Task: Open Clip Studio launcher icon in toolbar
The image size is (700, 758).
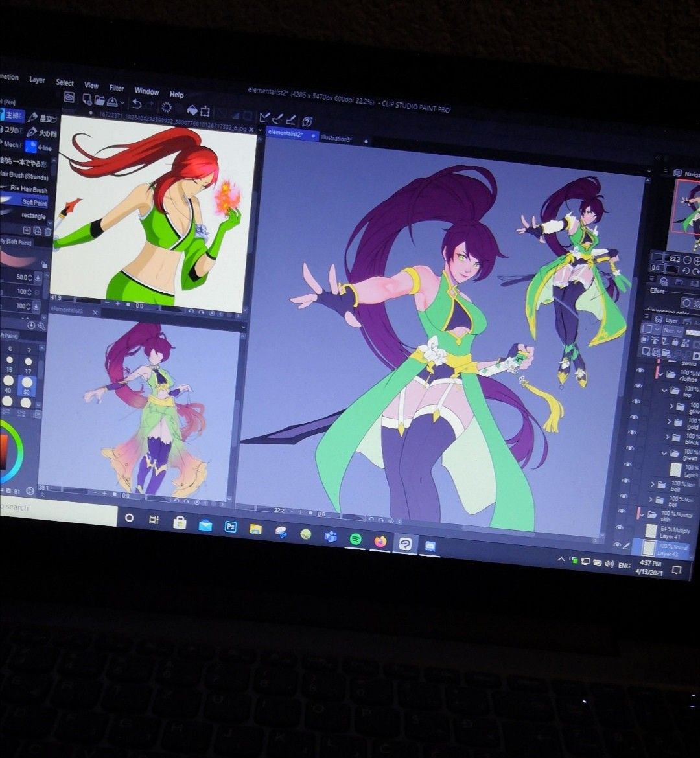Action: 69,98
